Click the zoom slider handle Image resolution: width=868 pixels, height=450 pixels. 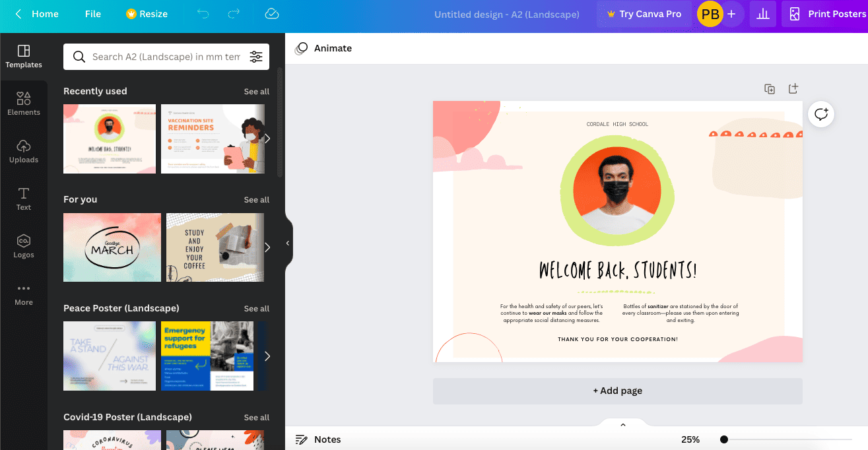point(724,439)
